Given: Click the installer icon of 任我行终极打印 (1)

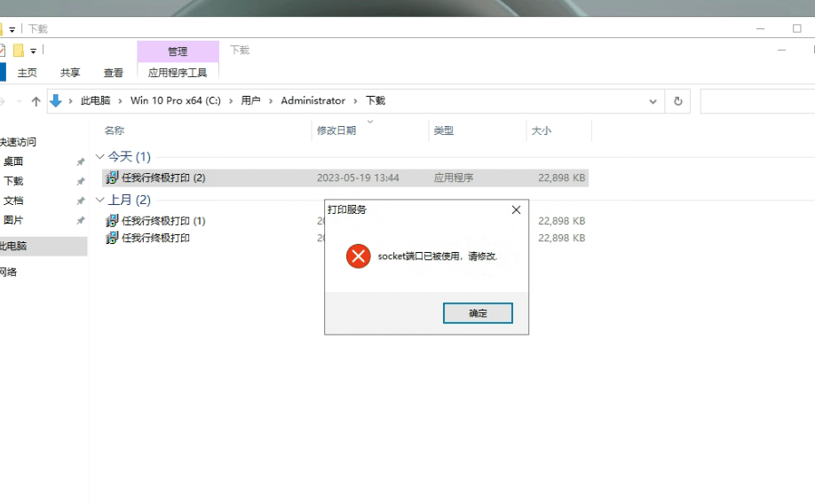Looking at the screenshot, I should (112, 221).
